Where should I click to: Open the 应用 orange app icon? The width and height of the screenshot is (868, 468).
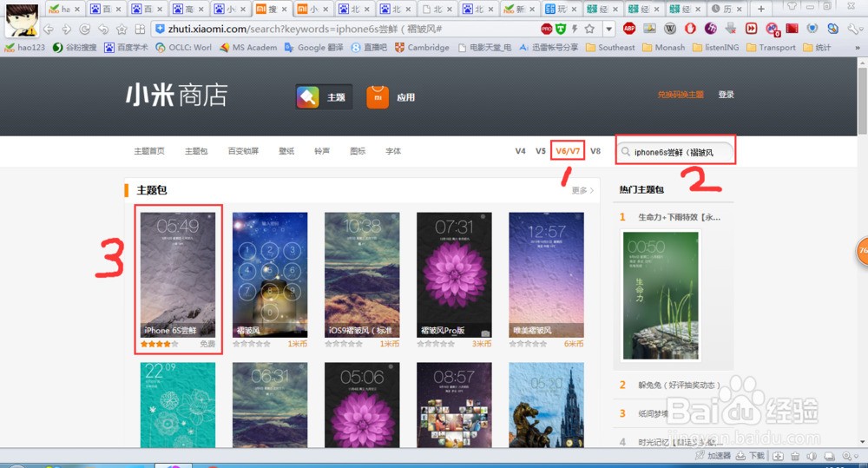coord(378,97)
